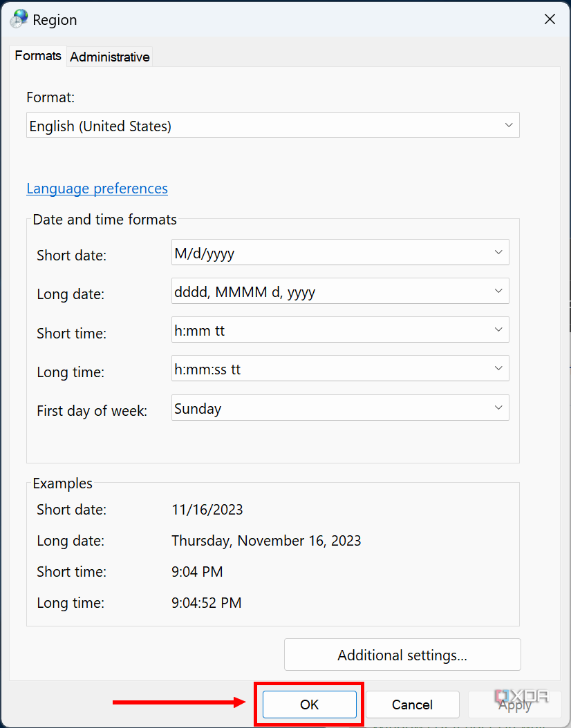The width and height of the screenshot is (571, 728).
Task: Switch to the Formats tab
Action: coord(38,56)
